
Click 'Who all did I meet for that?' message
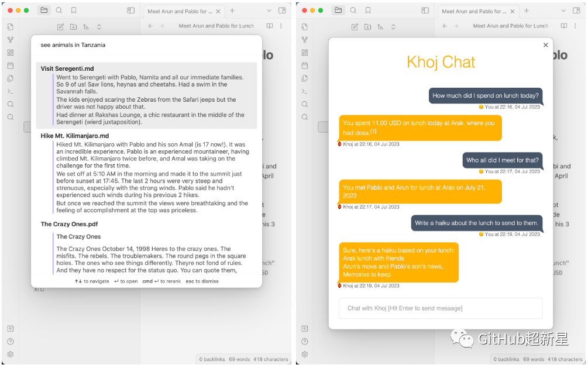[x=502, y=160]
